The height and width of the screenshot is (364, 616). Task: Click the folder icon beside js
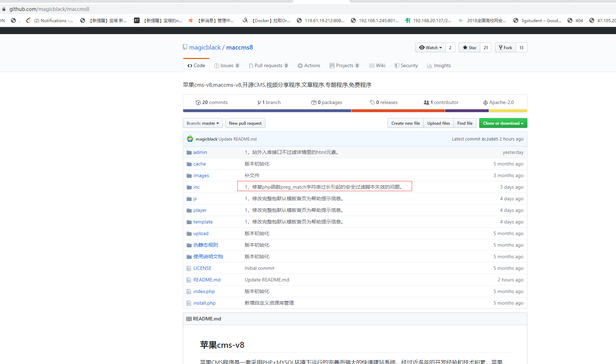point(189,199)
